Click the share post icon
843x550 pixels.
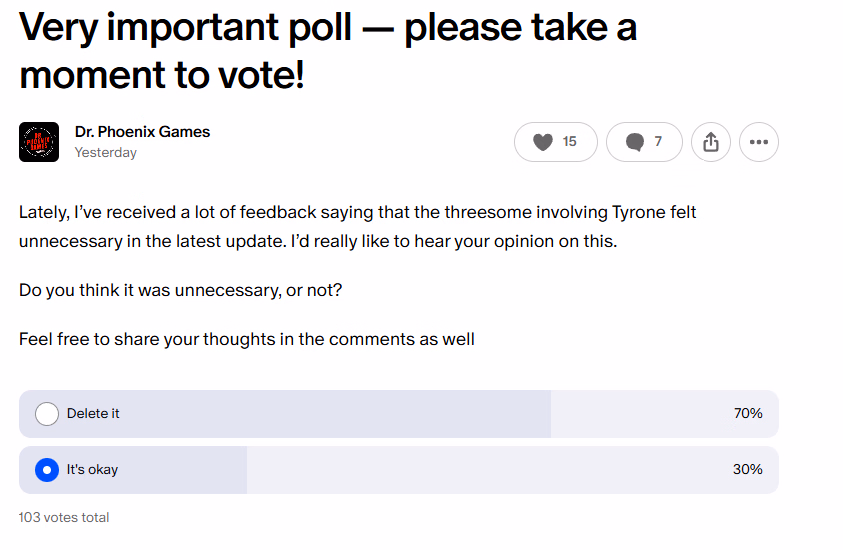coord(711,142)
